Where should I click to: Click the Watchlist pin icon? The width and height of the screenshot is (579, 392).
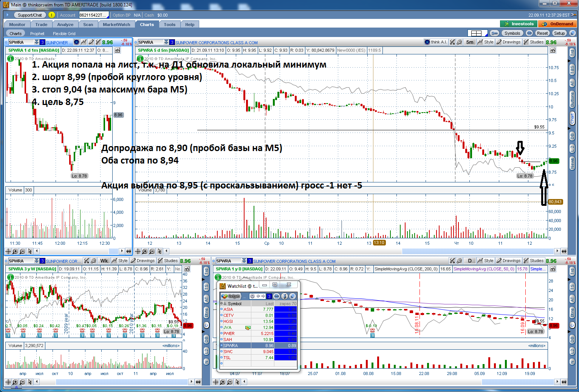(285, 296)
